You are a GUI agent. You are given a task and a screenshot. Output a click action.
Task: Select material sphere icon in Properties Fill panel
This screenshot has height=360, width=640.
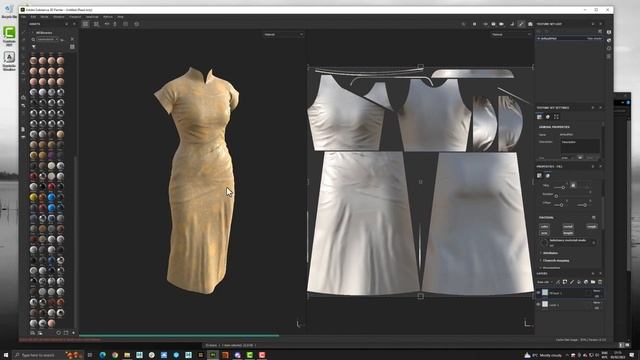(x=548, y=176)
